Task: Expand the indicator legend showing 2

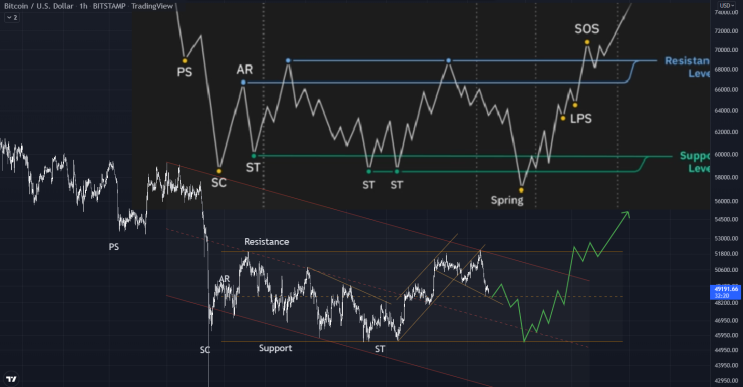Action: (12, 18)
